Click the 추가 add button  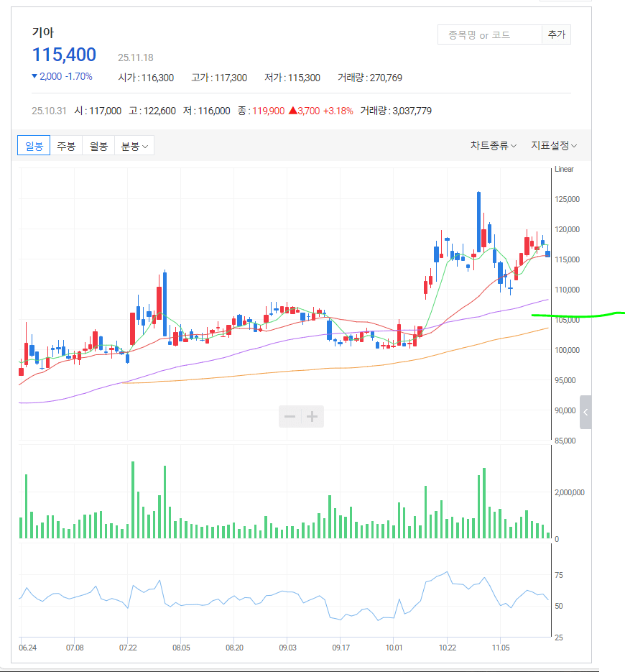click(x=557, y=34)
